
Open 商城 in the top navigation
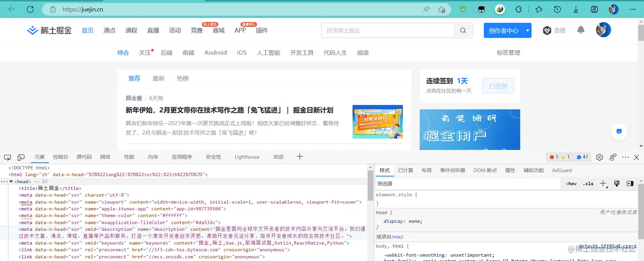[x=218, y=30]
